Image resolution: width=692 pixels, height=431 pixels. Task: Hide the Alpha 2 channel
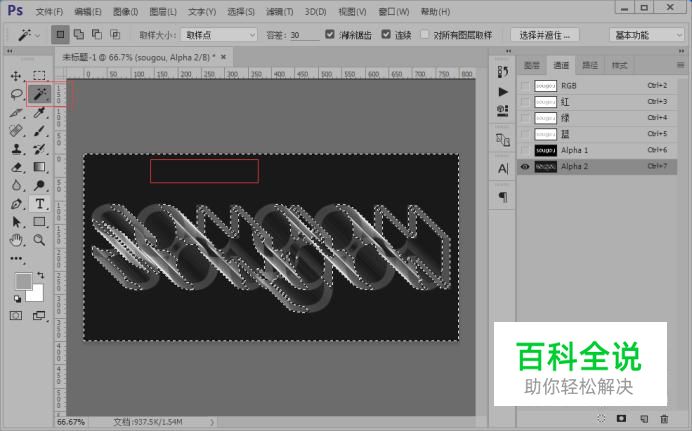[x=525, y=166]
